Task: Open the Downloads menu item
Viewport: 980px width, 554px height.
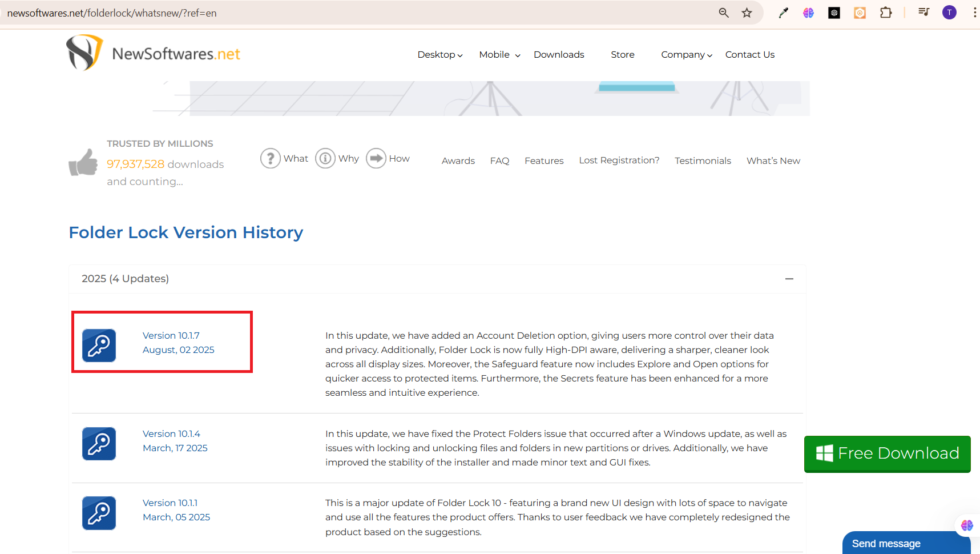Action: point(559,55)
